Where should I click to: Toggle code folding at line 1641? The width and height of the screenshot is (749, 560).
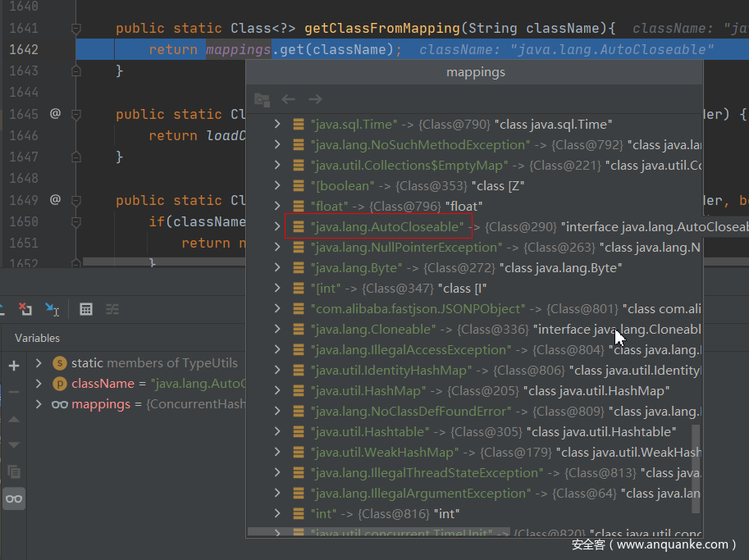(76, 29)
